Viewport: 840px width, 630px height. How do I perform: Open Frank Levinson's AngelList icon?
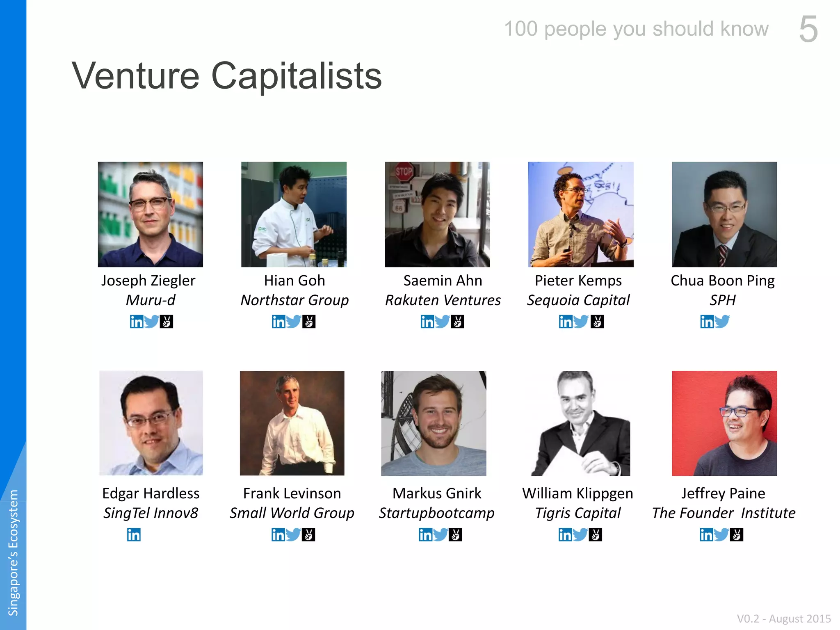[x=308, y=534]
